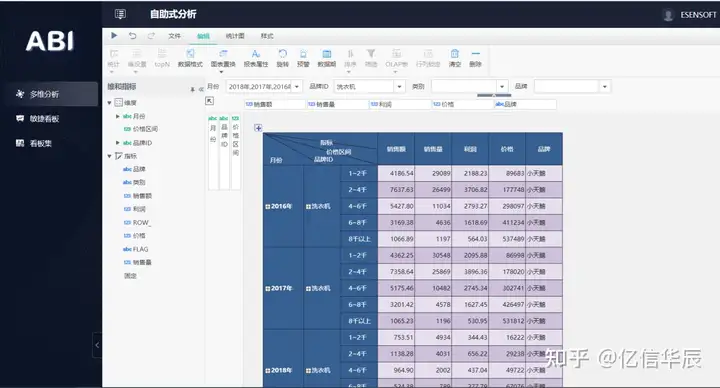Click the arrow box icon above row fields
The height and width of the screenshot is (388, 720).
tap(209, 101)
